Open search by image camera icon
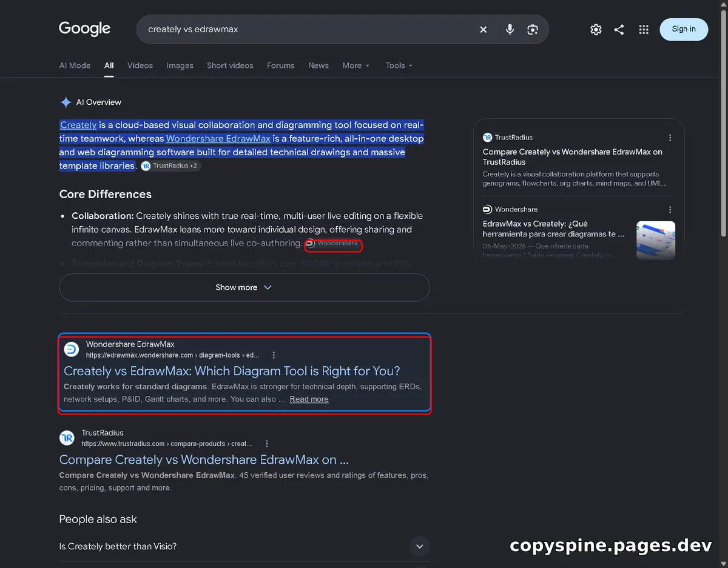This screenshot has height=568, width=728. (533, 29)
